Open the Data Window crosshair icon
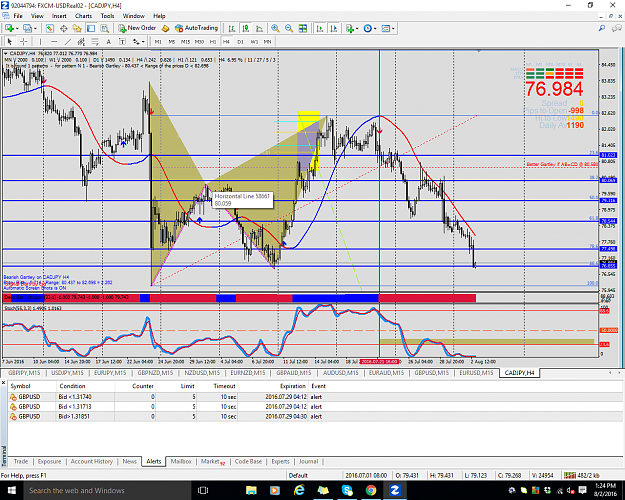Screen dimensions: 625x500 point(63,28)
